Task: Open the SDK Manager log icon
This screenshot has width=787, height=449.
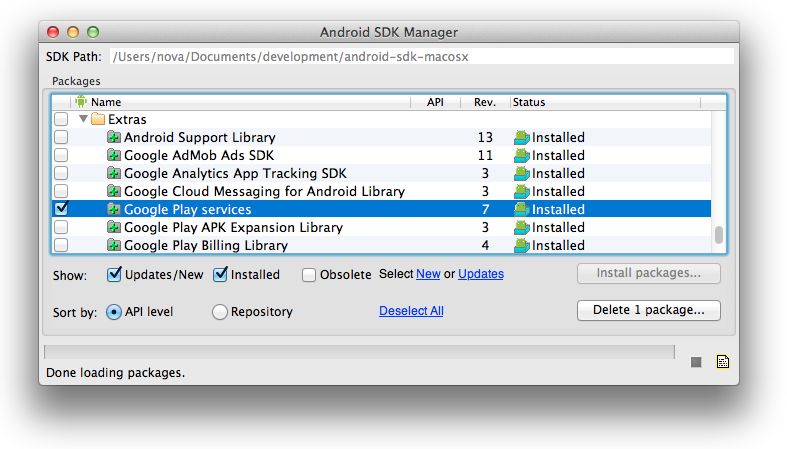Action: (723, 361)
